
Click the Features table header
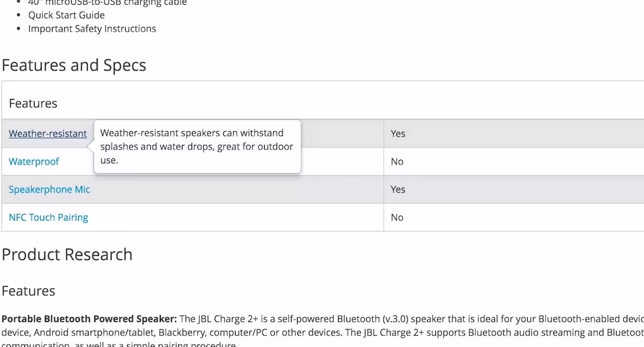(33, 103)
